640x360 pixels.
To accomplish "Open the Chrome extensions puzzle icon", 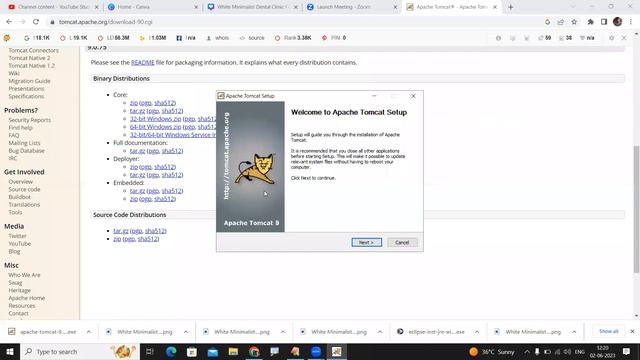I will [590, 22].
